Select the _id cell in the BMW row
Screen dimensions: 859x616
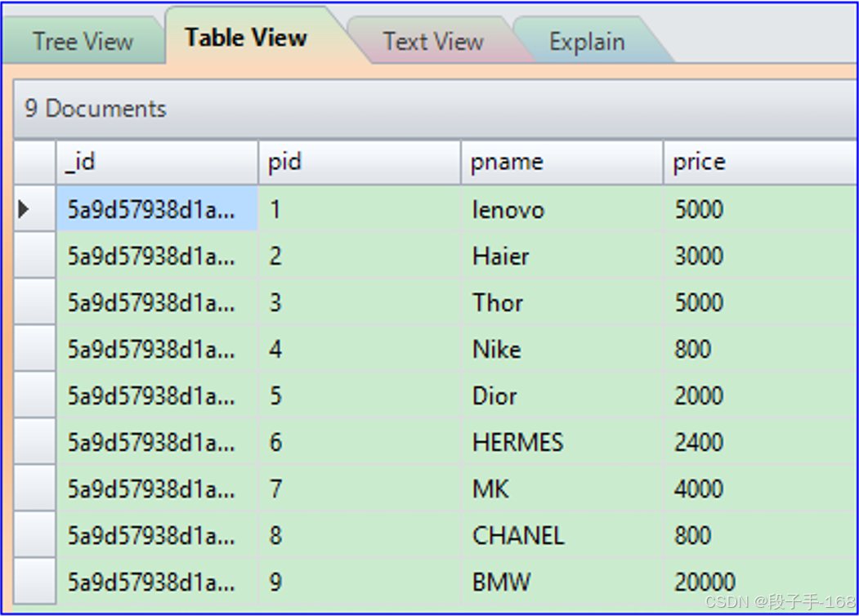[157, 581]
